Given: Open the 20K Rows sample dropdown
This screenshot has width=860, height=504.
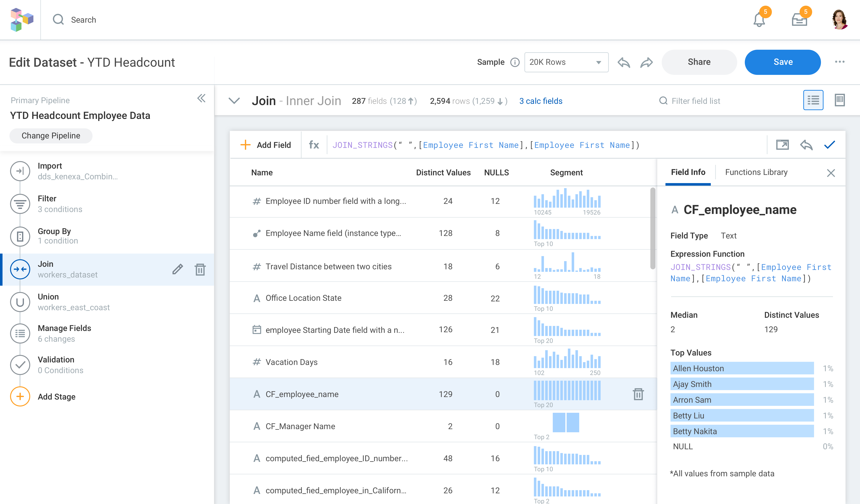Looking at the screenshot, I should point(566,62).
